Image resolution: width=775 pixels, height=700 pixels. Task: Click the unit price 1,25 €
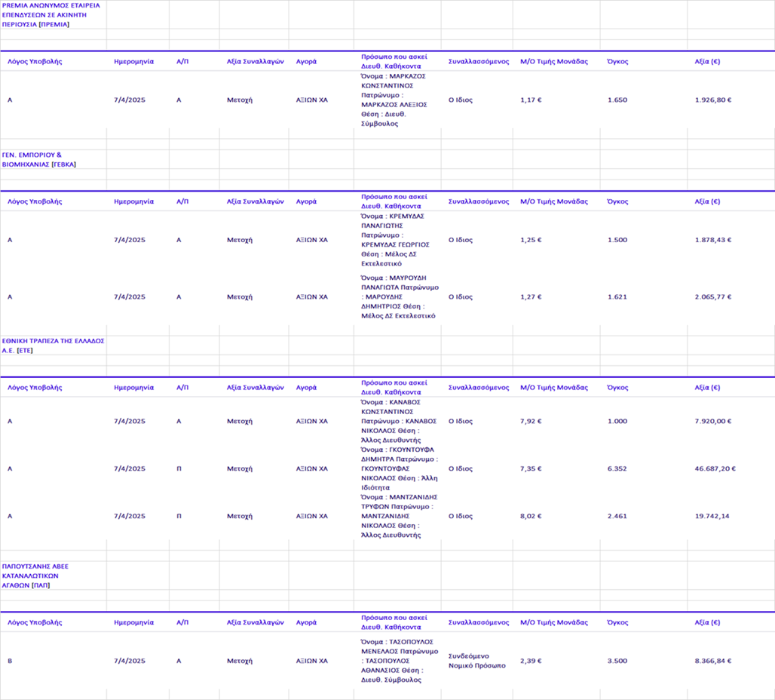(x=531, y=240)
